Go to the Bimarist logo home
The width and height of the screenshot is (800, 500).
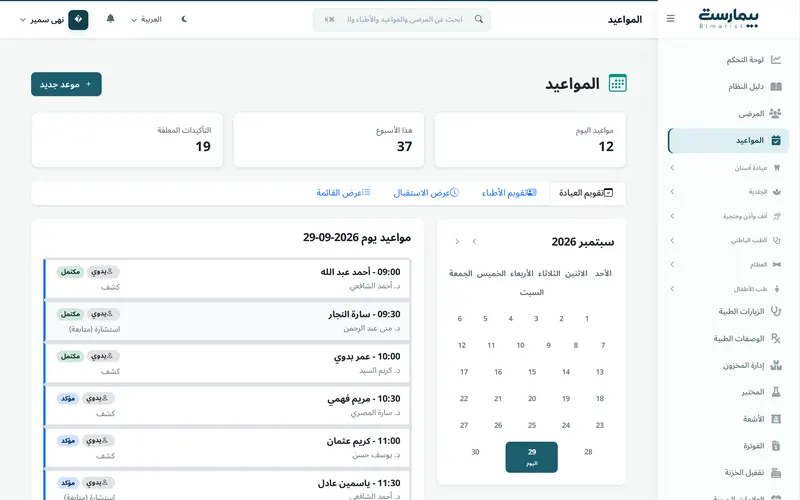pyautogui.click(x=729, y=19)
